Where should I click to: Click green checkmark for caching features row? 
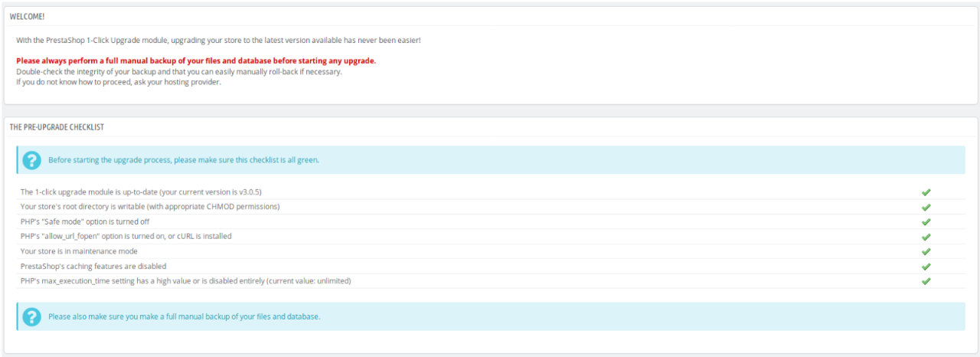click(x=926, y=267)
